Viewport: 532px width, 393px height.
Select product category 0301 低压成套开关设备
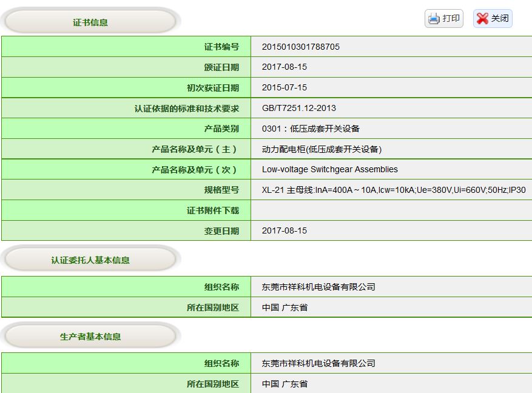311,129
